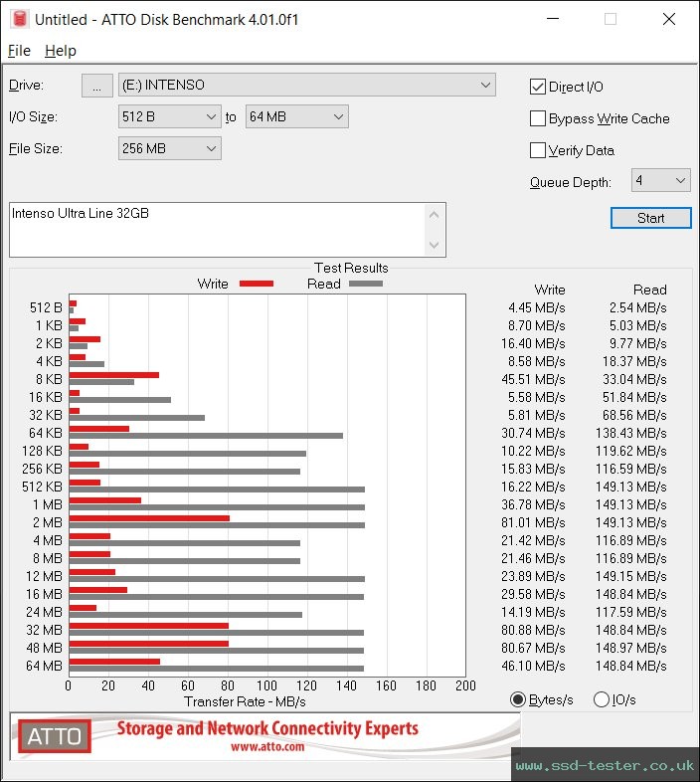Click the Write column header
Image resolution: width=700 pixels, height=782 pixels.
(x=550, y=290)
